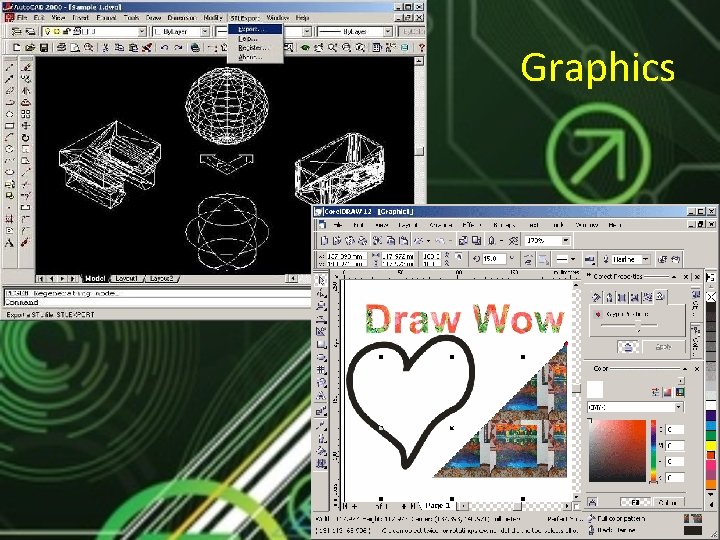Click the Apply button in Object Properties
720x540 pixels.
(x=663, y=347)
